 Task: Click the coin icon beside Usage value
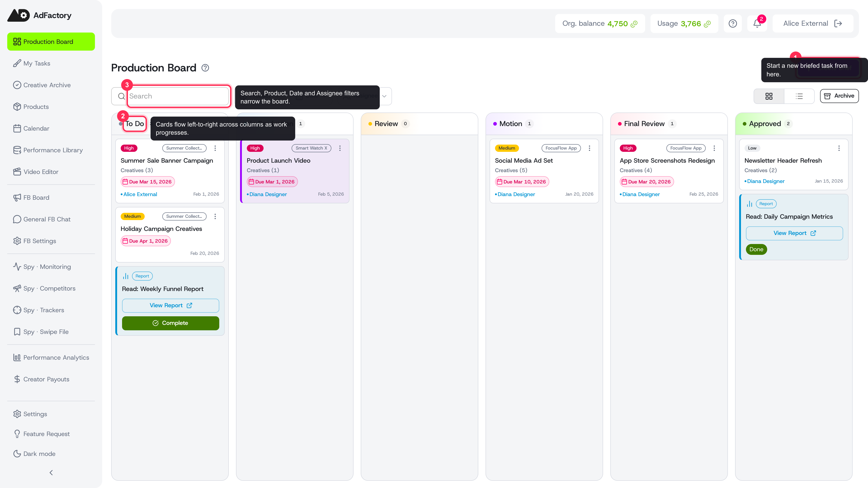point(707,23)
